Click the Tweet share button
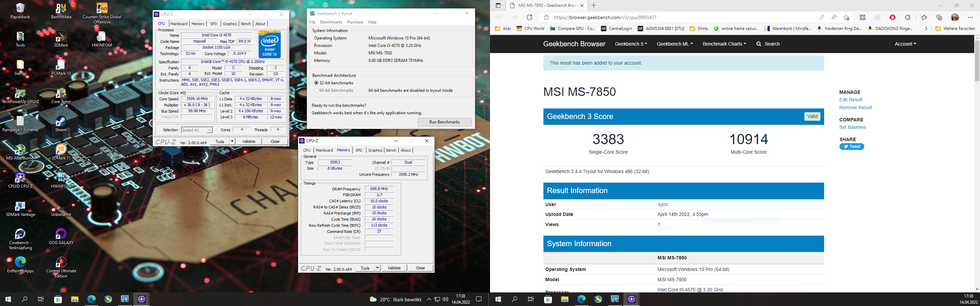The height and width of the screenshot is (306, 980). [851, 147]
